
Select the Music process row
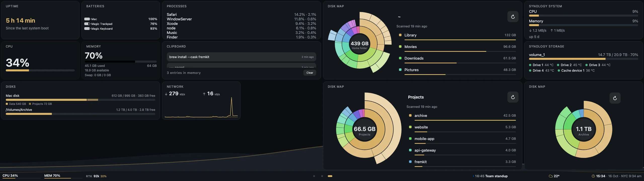pos(241,33)
